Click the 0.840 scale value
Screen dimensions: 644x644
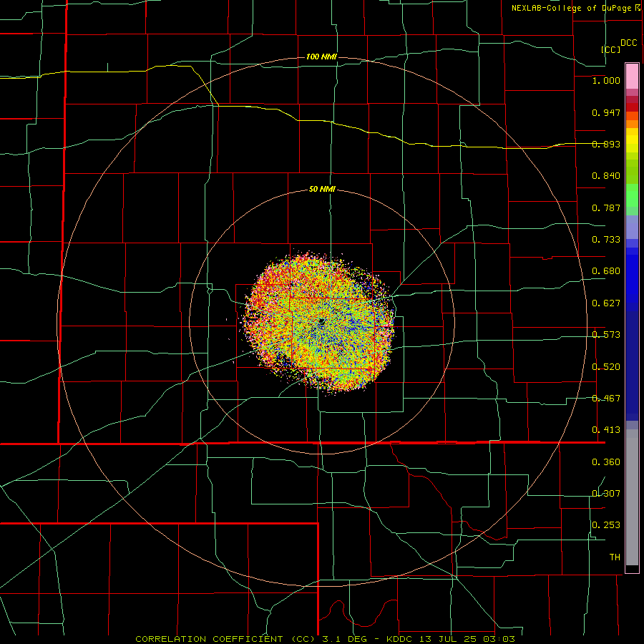[606, 176]
